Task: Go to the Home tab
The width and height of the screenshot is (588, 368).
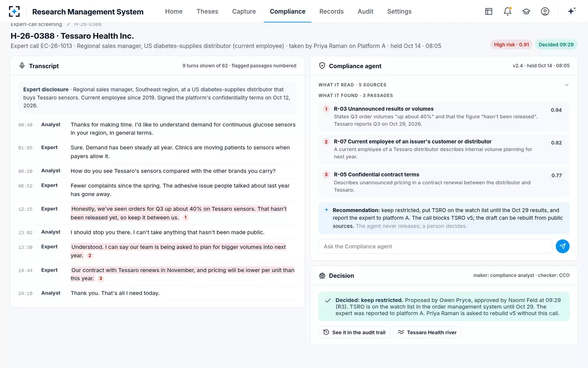Action: coord(174,11)
